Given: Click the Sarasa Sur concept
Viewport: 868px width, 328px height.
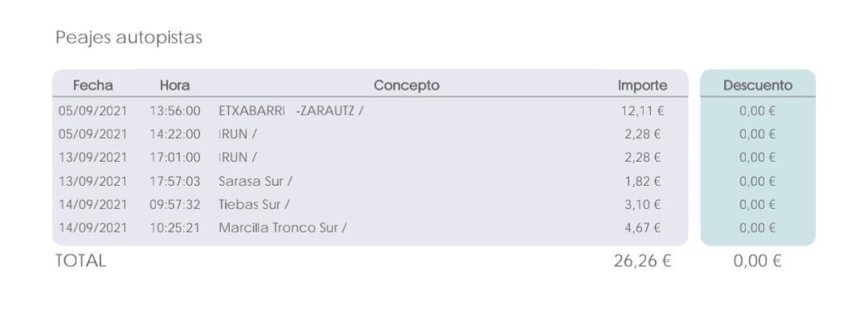Looking at the screenshot, I should [x=256, y=181].
